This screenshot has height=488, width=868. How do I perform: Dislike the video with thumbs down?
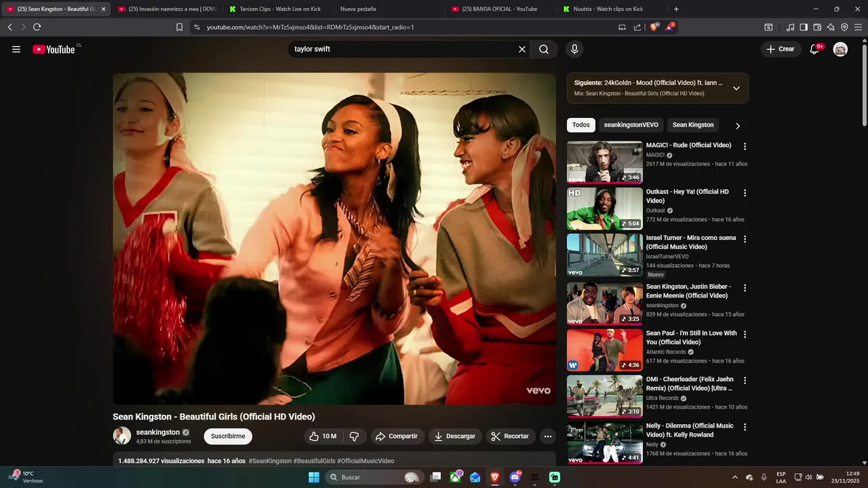coord(354,436)
